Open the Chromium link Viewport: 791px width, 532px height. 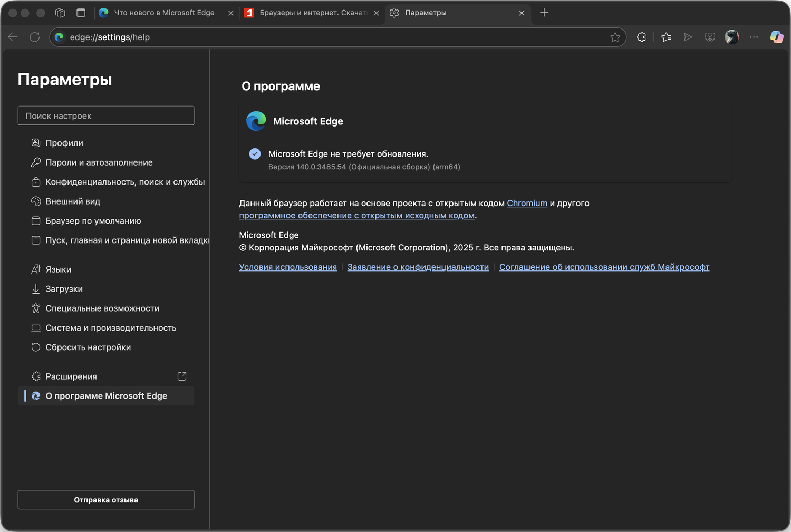[527, 204]
